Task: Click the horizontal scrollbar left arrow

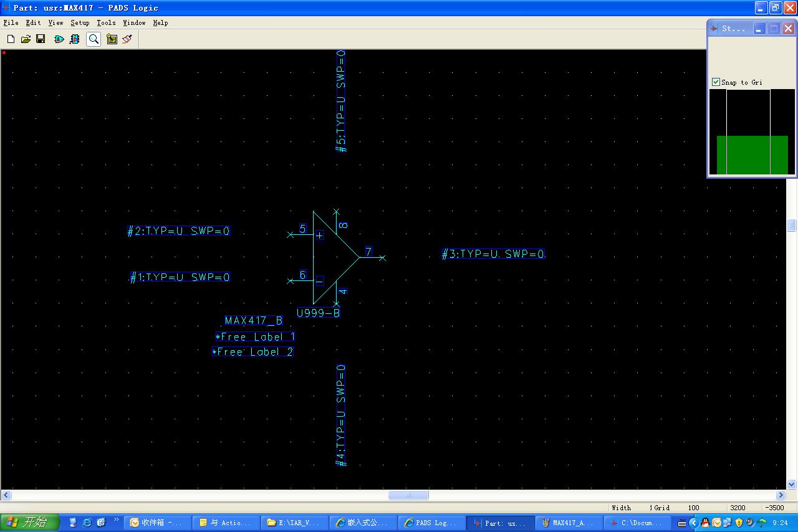Action: pyautogui.click(x=6, y=495)
